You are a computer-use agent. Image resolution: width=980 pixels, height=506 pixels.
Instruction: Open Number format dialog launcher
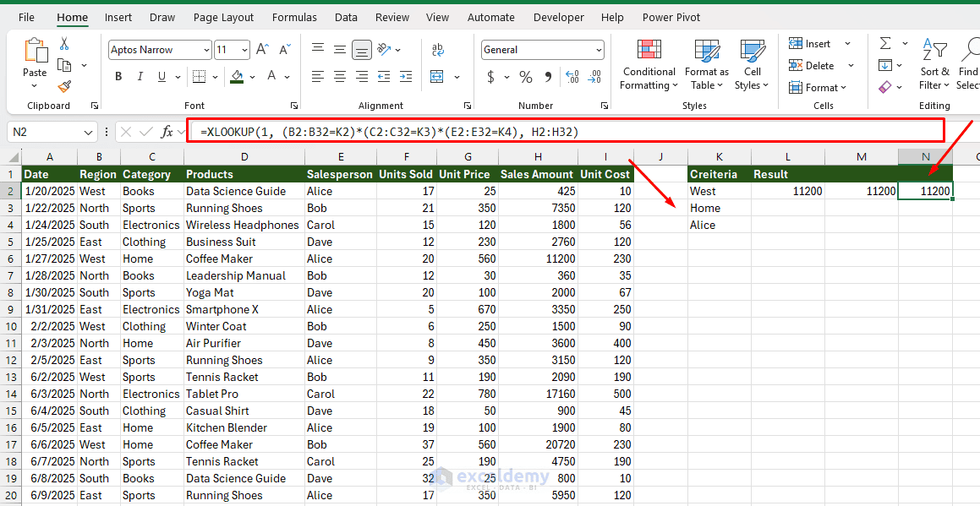point(605,106)
